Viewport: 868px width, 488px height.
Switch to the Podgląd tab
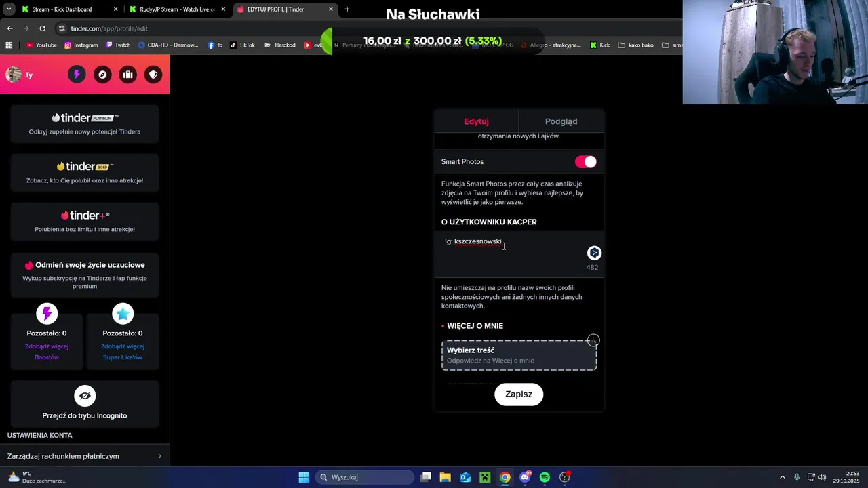tap(561, 121)
